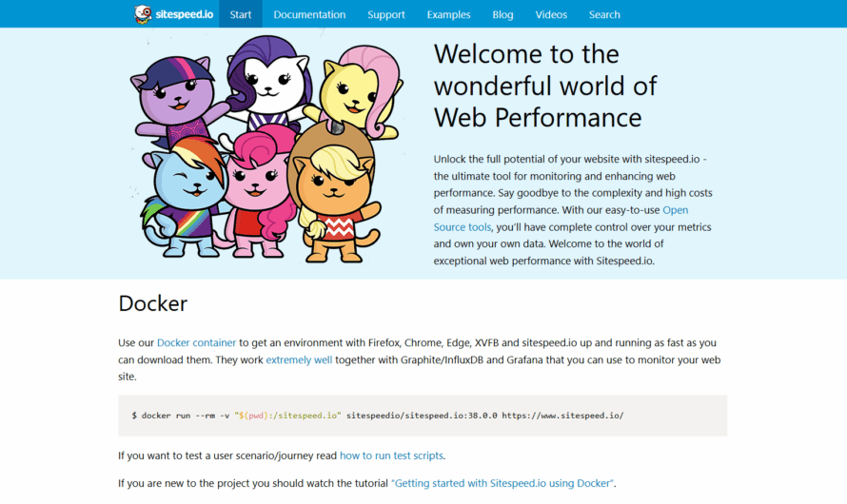The height and width of the screenshot is (504, 847).
Task: Click the Welcome to the wonderful world heading
Action: pyautogui.click(x=545, y=86)
